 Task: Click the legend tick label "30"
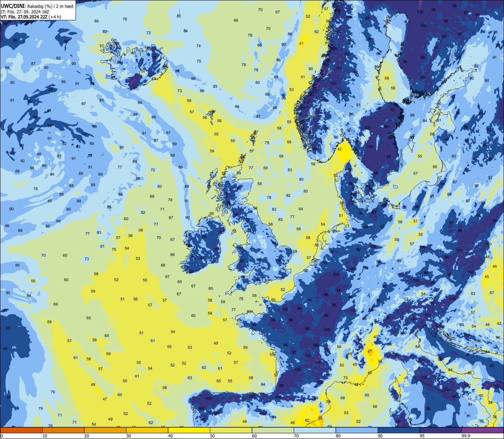coord(128,436)
